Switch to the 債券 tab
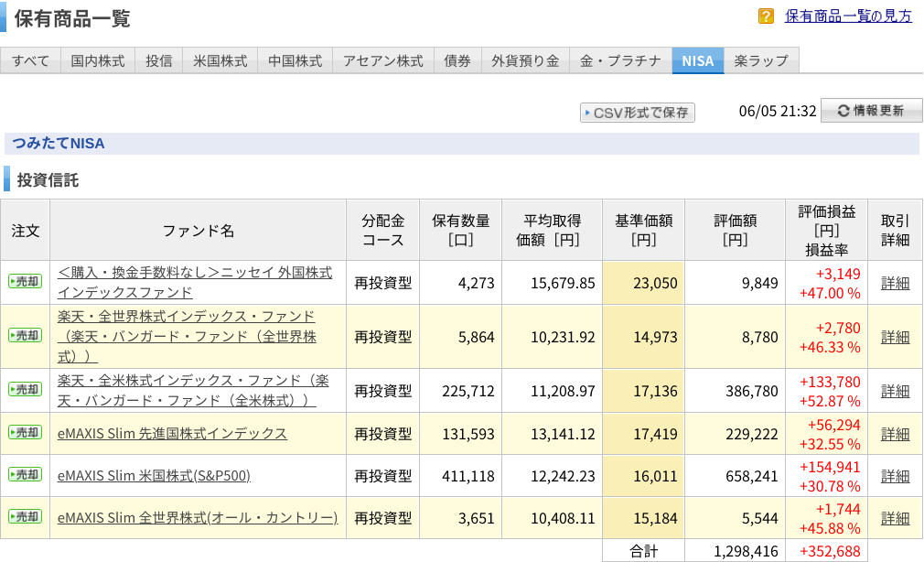 [457, 60]
